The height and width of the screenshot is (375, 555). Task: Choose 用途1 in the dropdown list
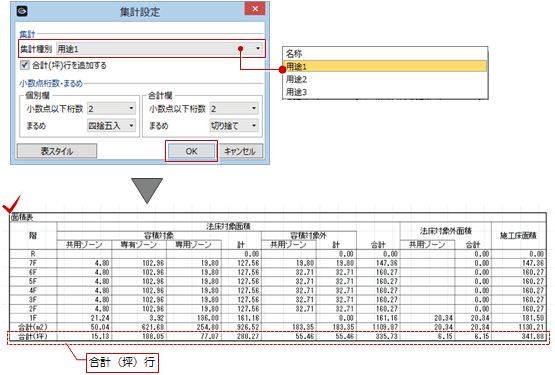click(385, 66)
